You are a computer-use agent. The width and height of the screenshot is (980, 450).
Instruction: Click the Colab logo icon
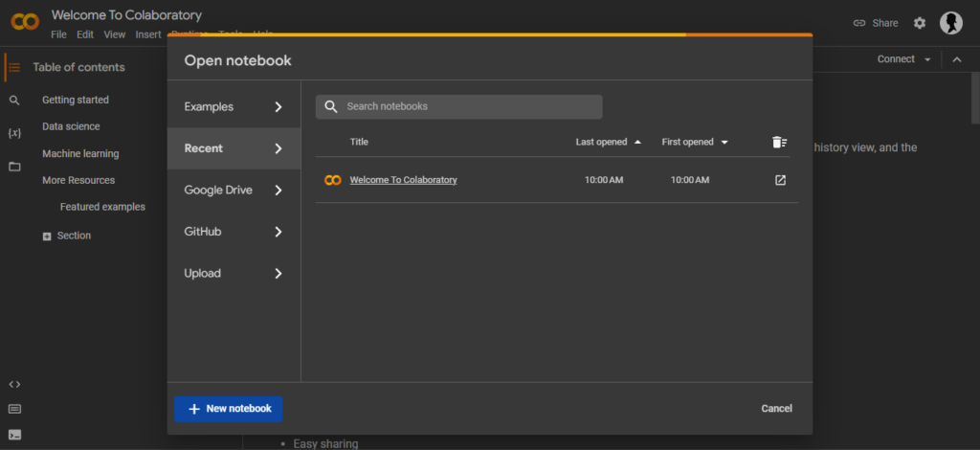[25, 23]
